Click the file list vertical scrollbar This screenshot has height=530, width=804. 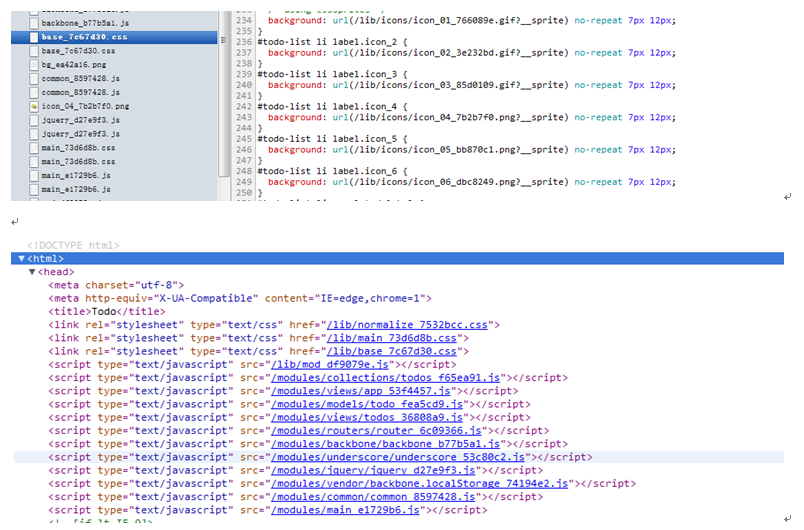pyautogui.click(x=223, y=93)
